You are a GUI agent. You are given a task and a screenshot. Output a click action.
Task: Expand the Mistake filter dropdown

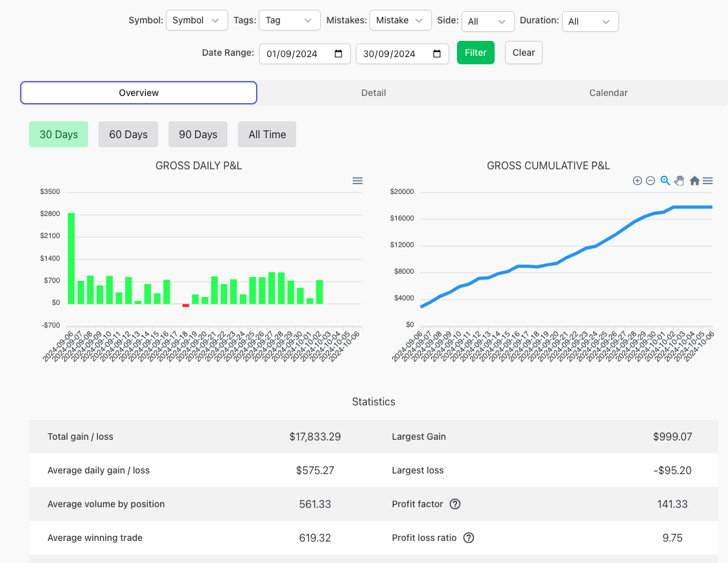[400, 20]
